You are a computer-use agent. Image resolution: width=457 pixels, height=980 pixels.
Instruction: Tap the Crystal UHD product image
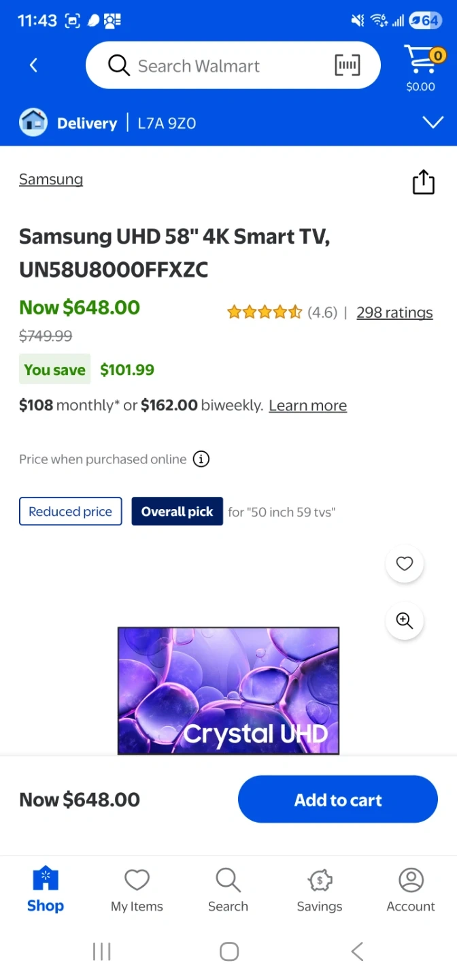[228, 690]
